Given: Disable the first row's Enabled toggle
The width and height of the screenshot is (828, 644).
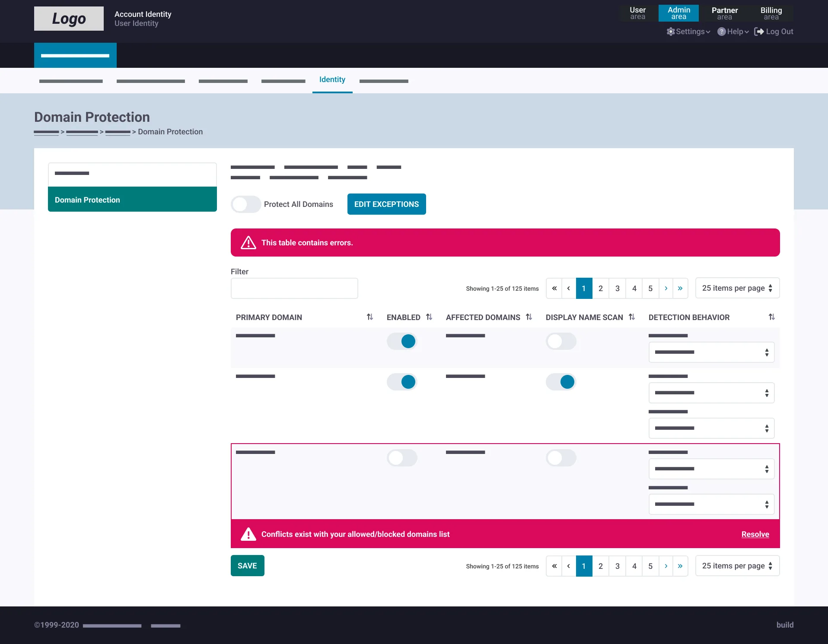Looking at the screenshot, I should point(402,341).
